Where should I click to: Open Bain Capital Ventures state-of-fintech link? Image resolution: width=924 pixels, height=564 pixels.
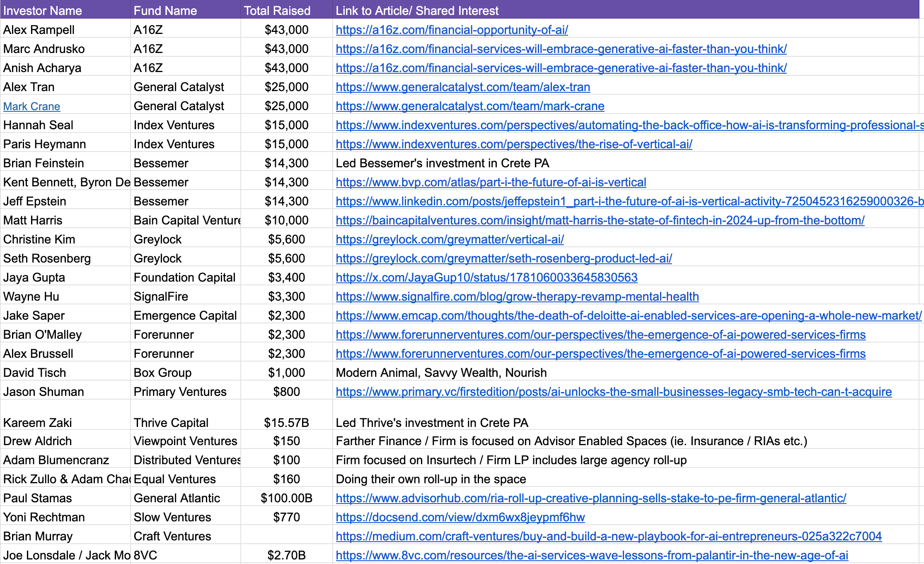(600, 220)
